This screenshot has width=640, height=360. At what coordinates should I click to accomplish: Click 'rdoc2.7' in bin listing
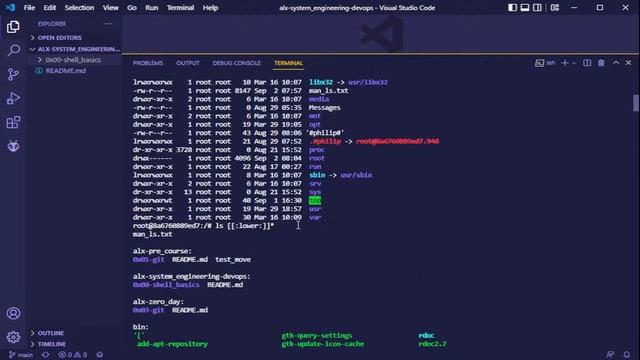(x=432, y=344)
